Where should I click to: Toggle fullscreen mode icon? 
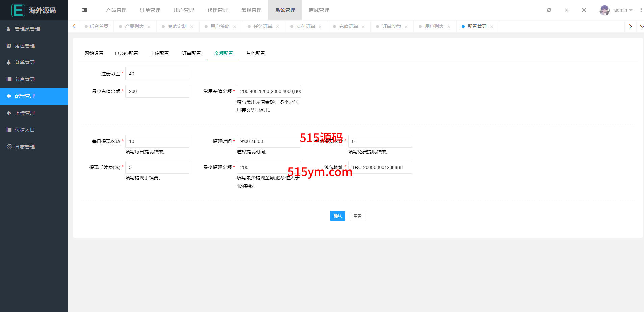(584, 10)
